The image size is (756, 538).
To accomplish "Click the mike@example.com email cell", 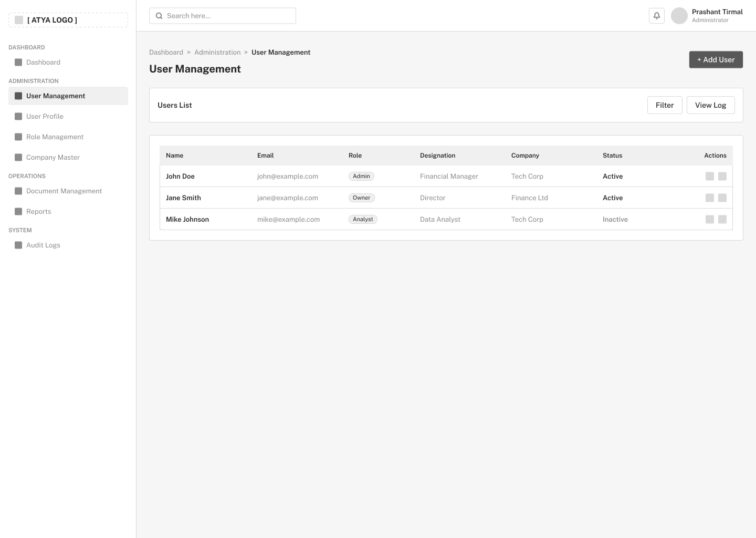I will 288,220.
